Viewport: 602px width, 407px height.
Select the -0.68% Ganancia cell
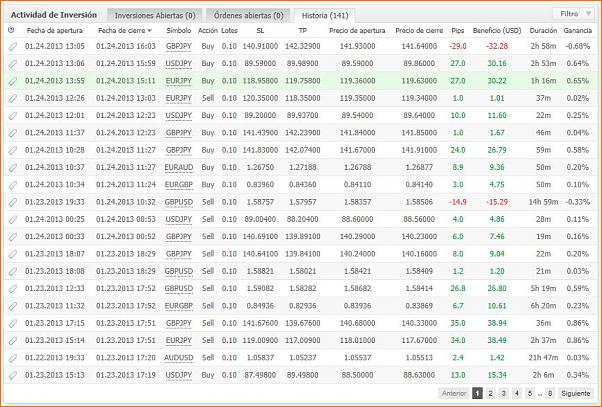pos(577,46)
